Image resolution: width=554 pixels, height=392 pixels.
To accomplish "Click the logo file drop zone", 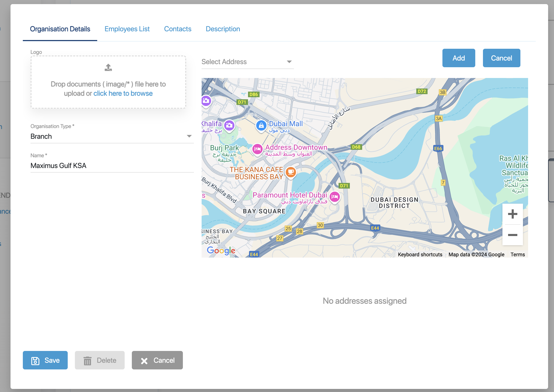I will coord(108,82).
